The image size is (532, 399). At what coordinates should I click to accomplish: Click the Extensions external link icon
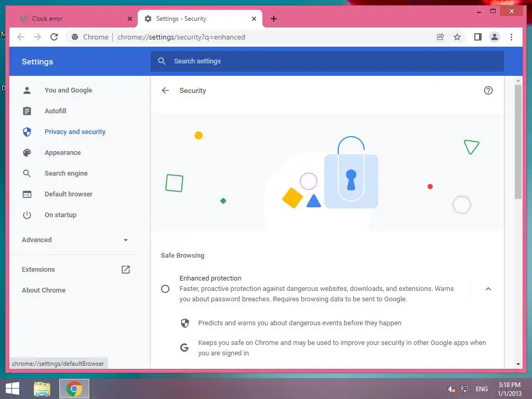[126, 270]
